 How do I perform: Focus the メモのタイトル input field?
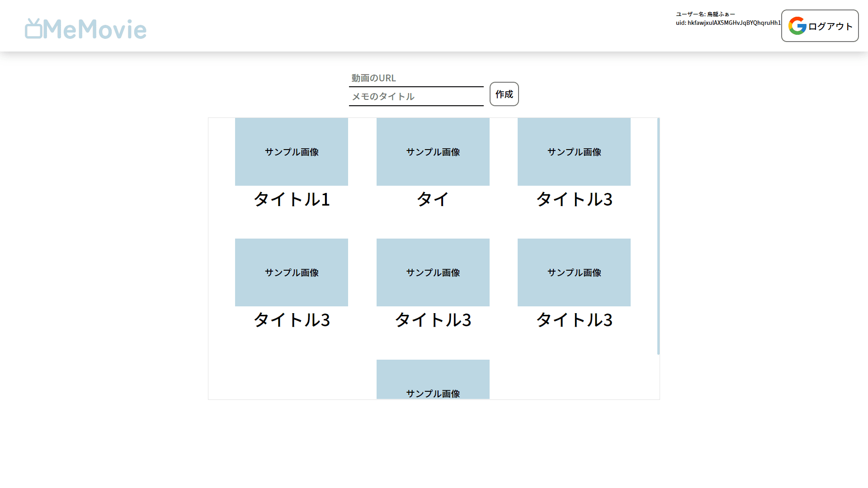[x=416, y=97]
